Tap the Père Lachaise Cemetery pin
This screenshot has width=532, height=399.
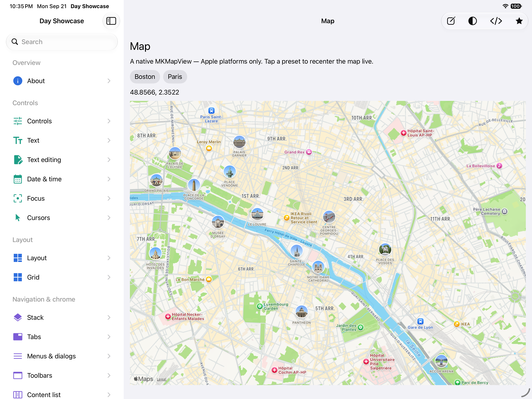(505, 211)
